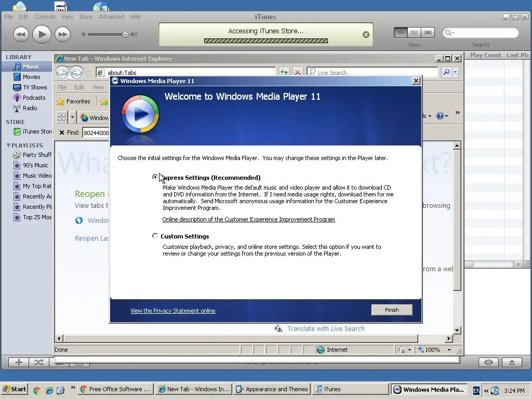Click iTunes next track button

pos(62,34)
